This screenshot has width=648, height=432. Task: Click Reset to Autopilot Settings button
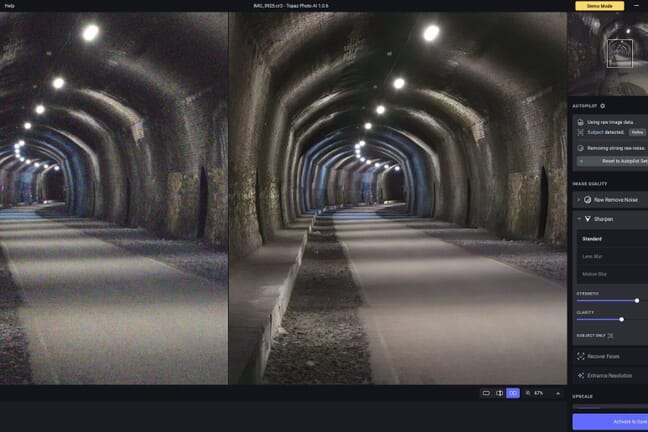click(x=612, y=161)
